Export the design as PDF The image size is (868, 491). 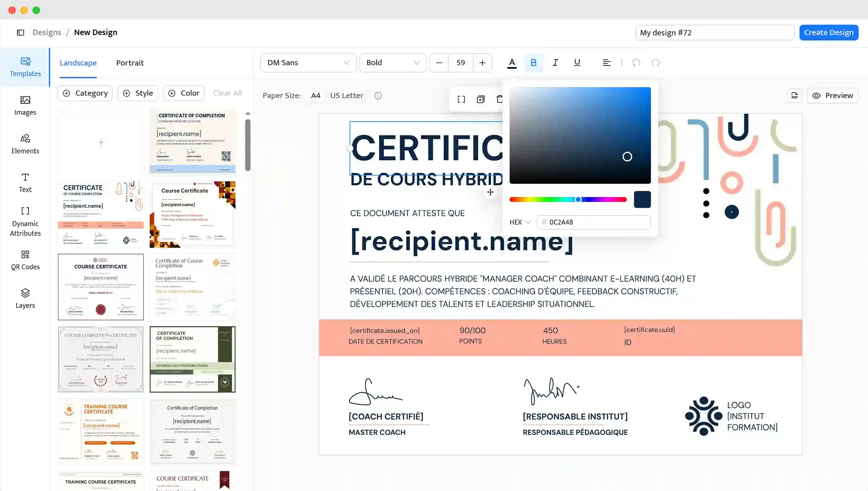(794, 96)
